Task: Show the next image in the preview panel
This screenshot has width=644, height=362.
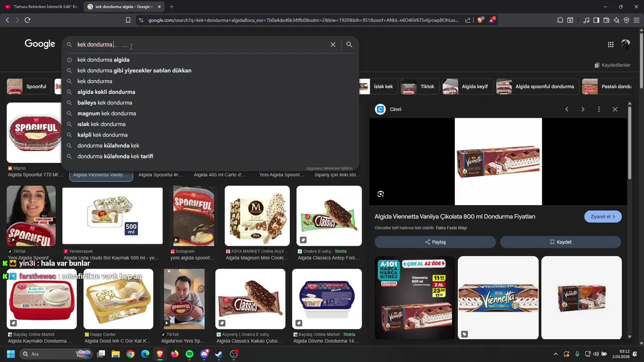Action: (x=583, y=109)
